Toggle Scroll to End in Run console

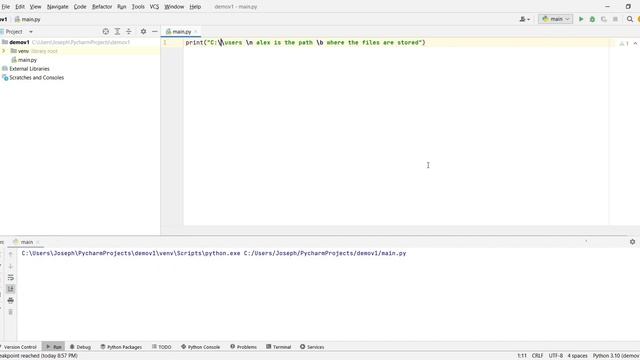11,289
